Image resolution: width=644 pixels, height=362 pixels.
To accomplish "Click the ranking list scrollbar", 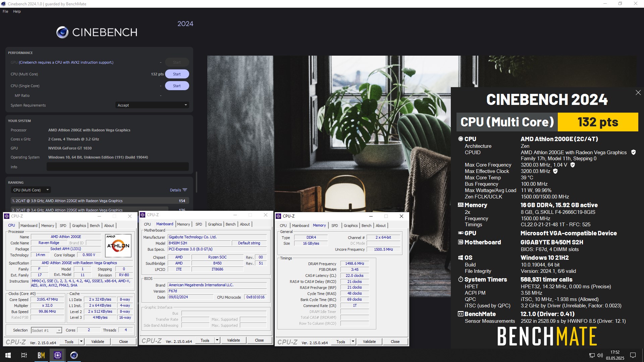I will click(196, 182).
